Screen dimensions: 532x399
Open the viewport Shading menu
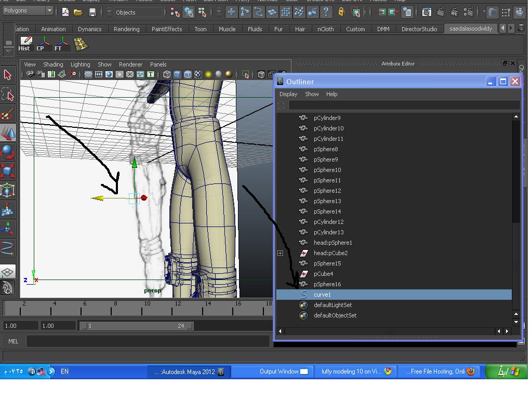point(53,64)
